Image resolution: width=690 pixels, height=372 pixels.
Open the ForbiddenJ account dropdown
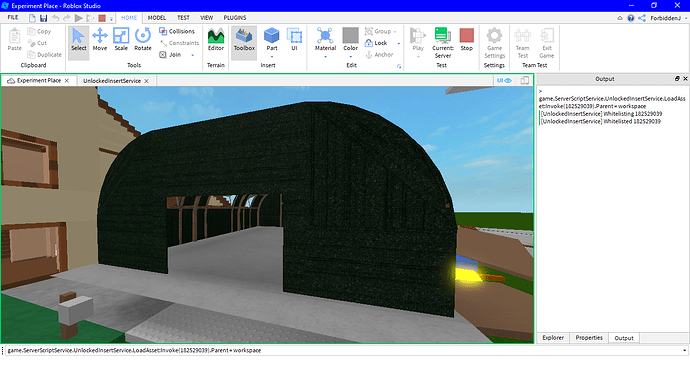(669, 18)
